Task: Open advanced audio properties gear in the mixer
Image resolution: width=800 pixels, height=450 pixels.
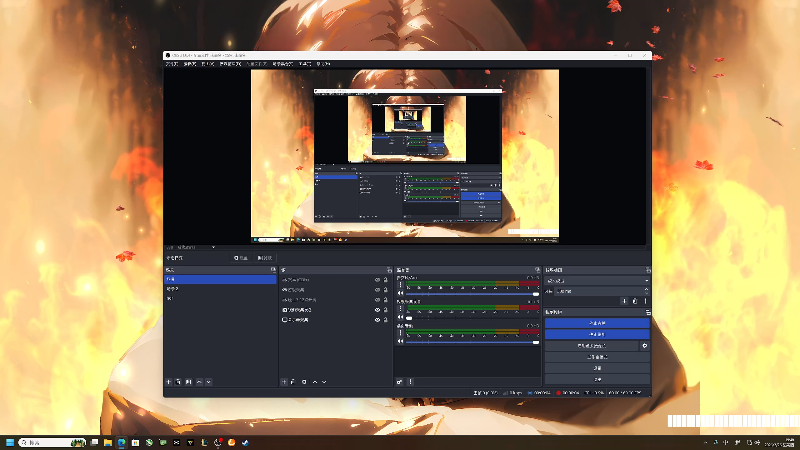Action: coord(399,382)
